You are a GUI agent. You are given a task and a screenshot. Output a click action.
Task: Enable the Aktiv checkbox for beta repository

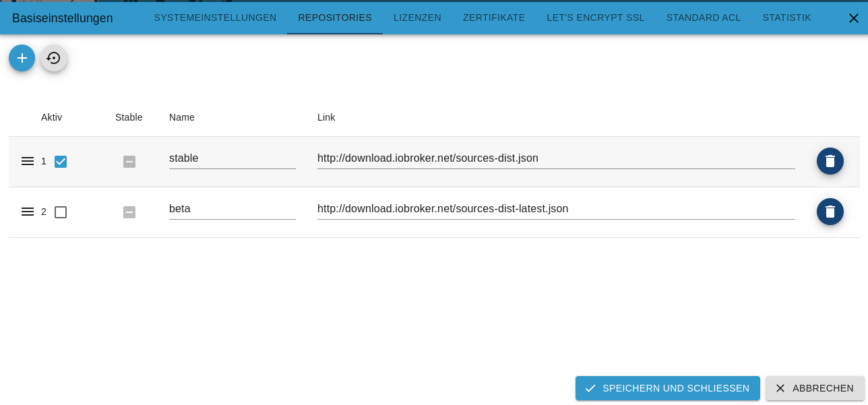pos(61,212)
